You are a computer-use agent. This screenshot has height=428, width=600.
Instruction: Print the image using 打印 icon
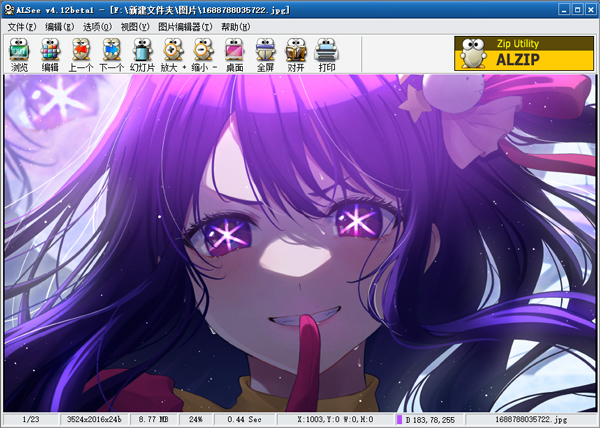pyautogui.click(x=326, y=53)
